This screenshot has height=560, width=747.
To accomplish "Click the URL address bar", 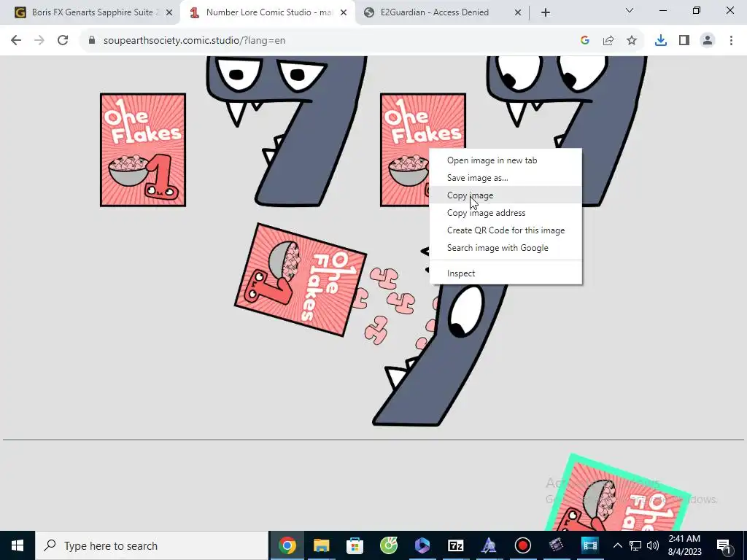I will pyautogui.click(x=329, y=41).
